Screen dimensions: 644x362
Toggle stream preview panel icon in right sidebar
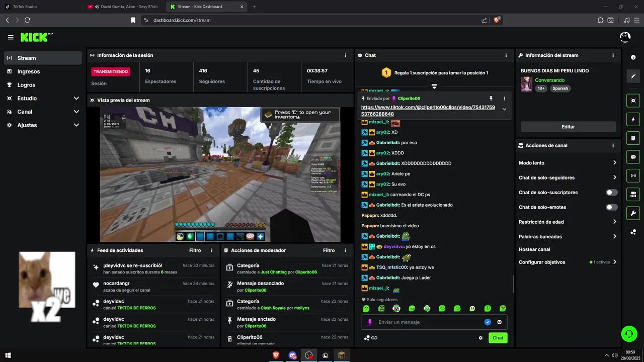pos(633,101)
